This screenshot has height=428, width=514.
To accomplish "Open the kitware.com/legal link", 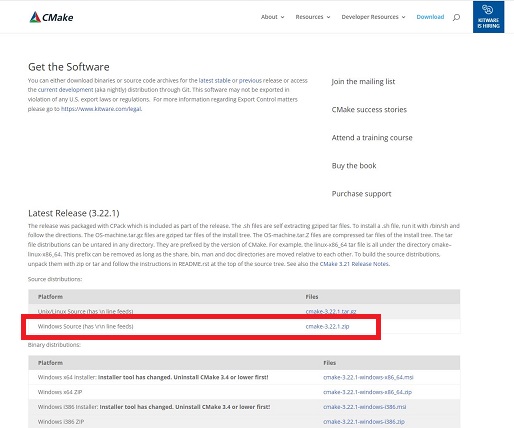I will point(101,109).
